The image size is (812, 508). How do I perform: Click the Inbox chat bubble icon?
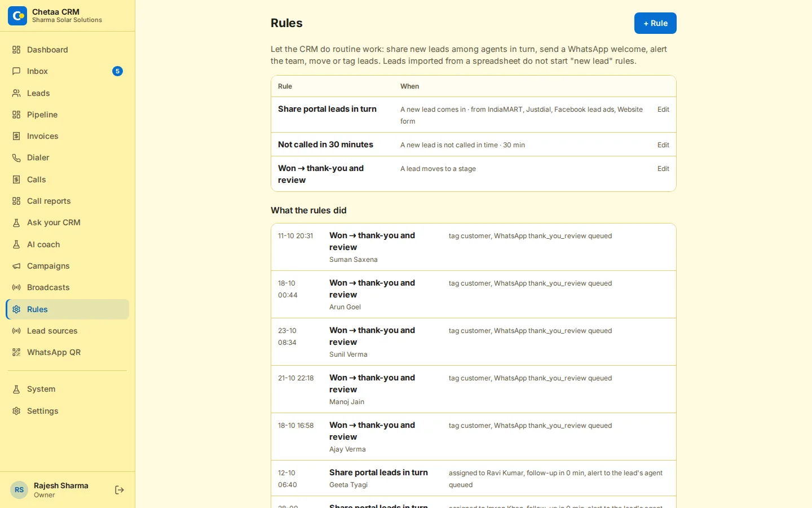(x=16, y=71)
